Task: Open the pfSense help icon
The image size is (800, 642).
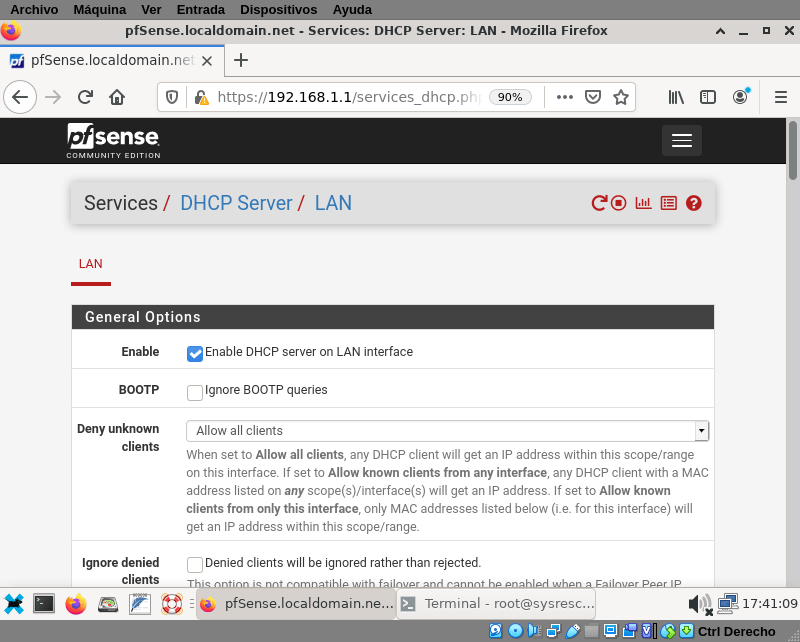Action: pyautogui.click(x=694, y=203)
